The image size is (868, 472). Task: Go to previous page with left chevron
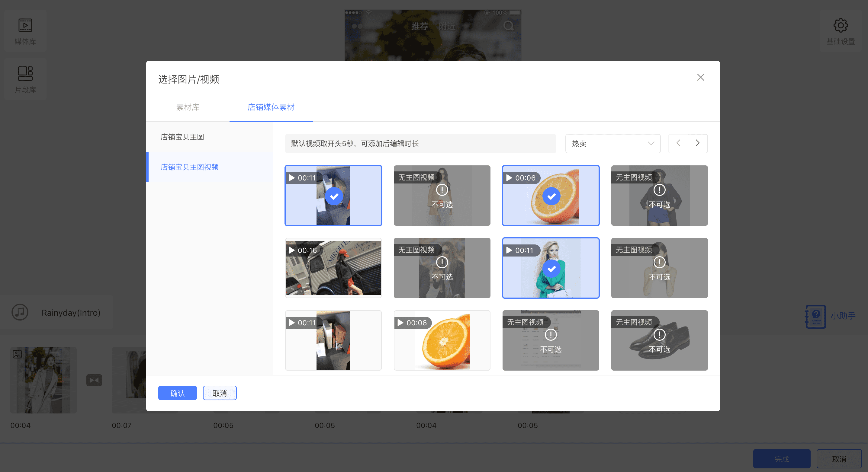(x=678, y=143)
